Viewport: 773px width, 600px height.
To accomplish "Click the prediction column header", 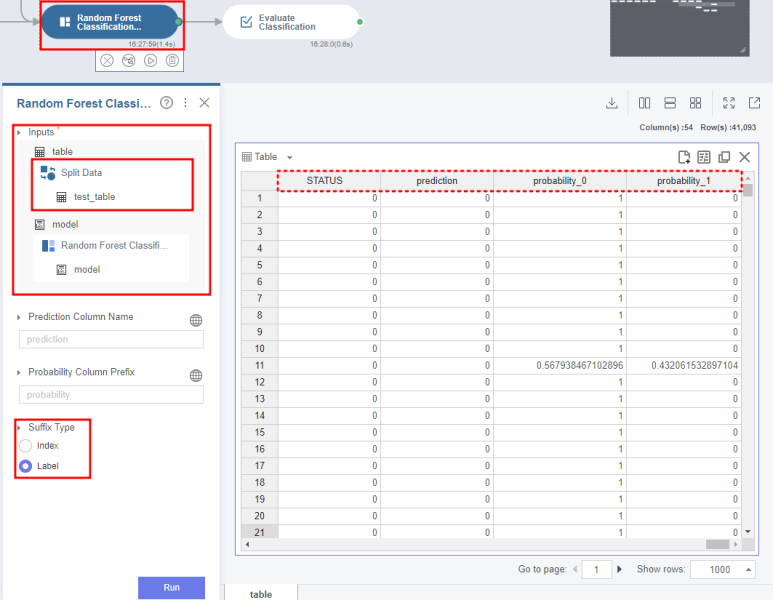I will (437, 181).
